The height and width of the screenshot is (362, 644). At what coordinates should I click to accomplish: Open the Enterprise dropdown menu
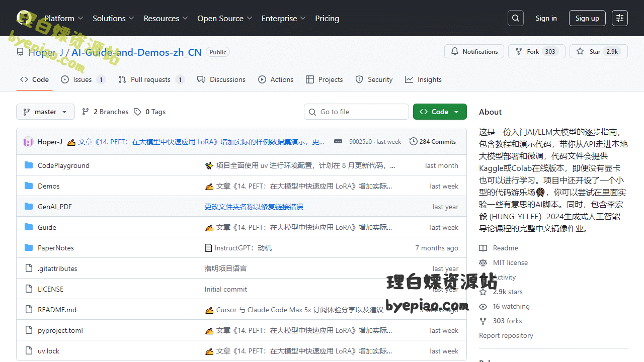coord(284,18)
